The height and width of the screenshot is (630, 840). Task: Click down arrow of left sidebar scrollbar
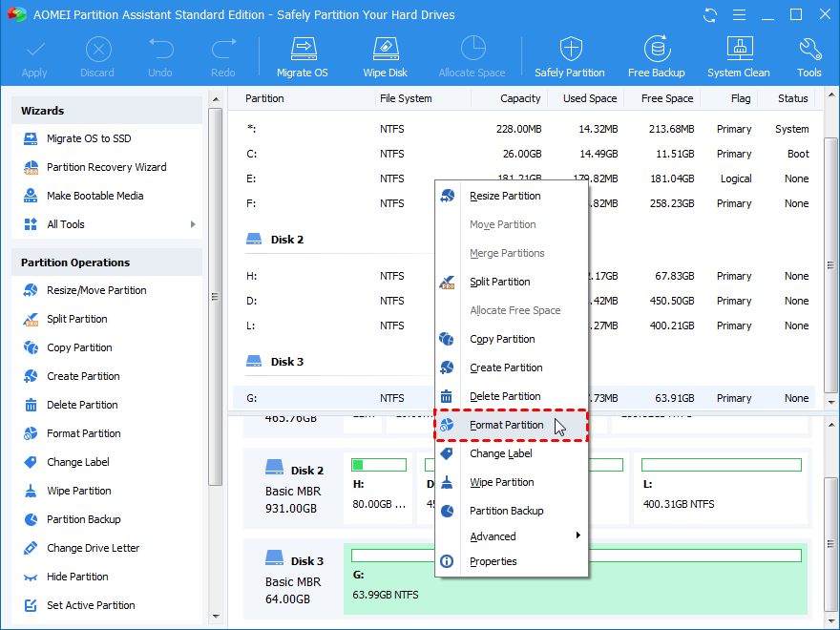(x=216, y=616)
